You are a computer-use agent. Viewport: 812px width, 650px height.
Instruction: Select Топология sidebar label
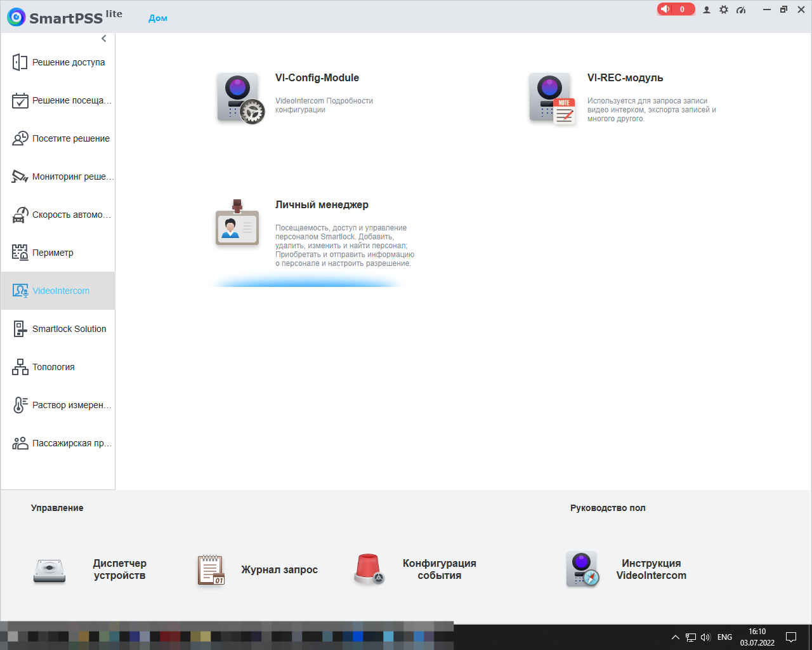point(53,367)
